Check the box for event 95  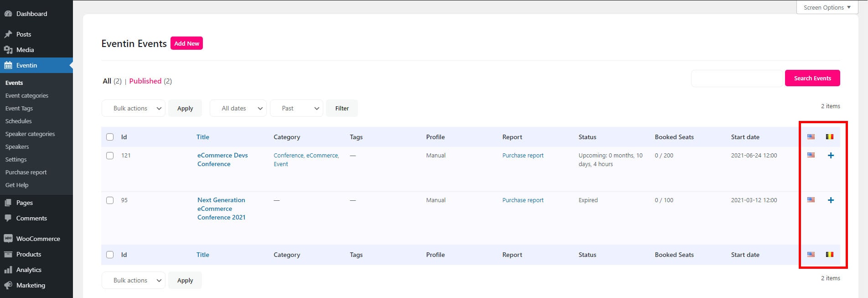click(x=110, y=200)
